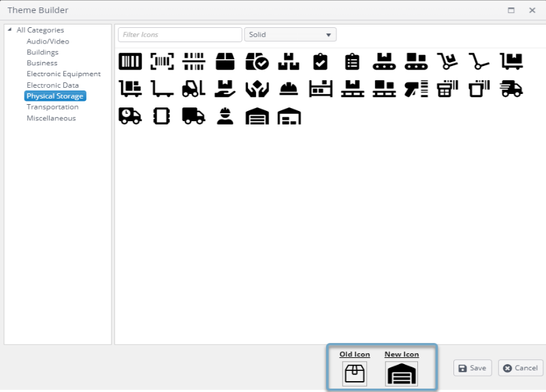546x392 pixels.
Task: Select the All Categories tree item
Action: [40, 30]
